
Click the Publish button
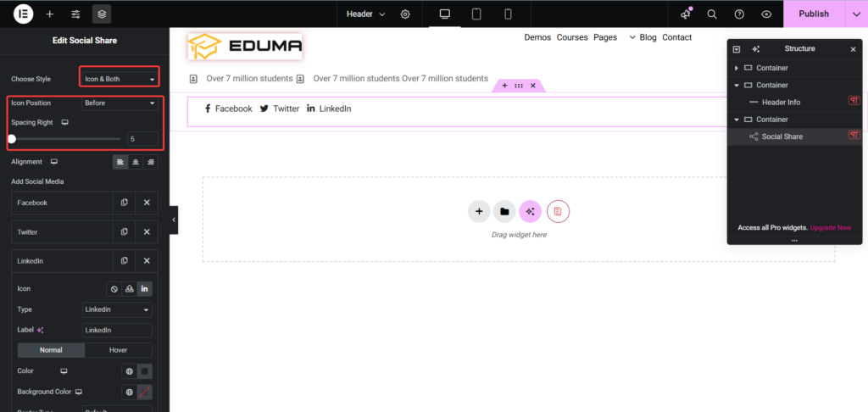[x=814, y=14]
